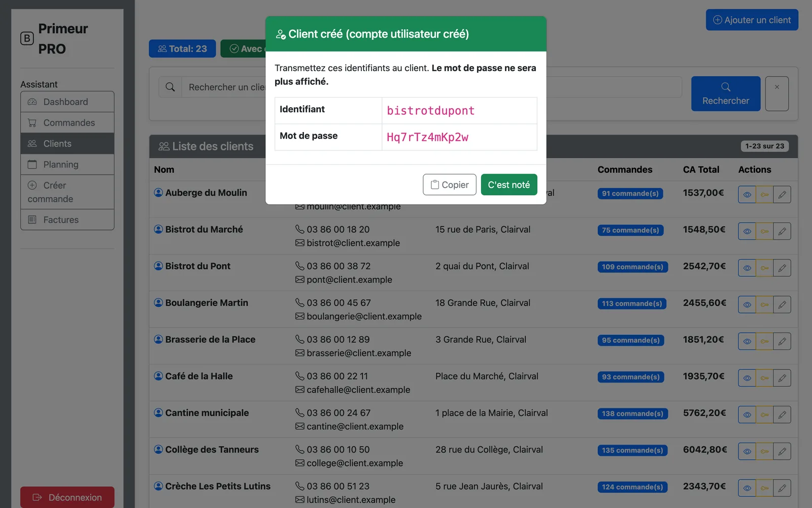Image resolution: width=812 pixels, height=508 pixels.
Task: Click the 75 commande(s) badge
Action: tap(630, 230)
